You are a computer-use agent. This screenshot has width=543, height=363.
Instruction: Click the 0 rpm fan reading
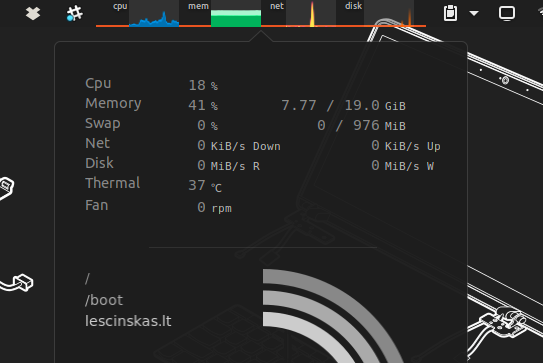tap(214, 207)
